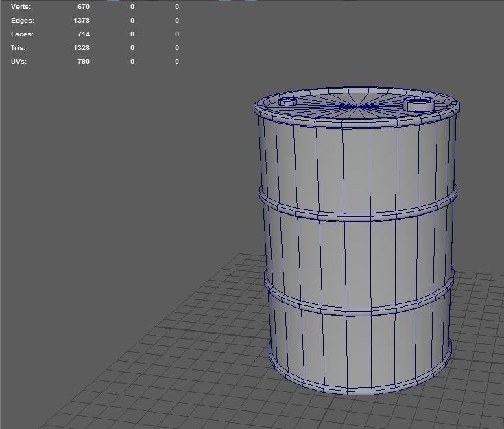Click the UVs label in poly count HUD

click(19, 62)
